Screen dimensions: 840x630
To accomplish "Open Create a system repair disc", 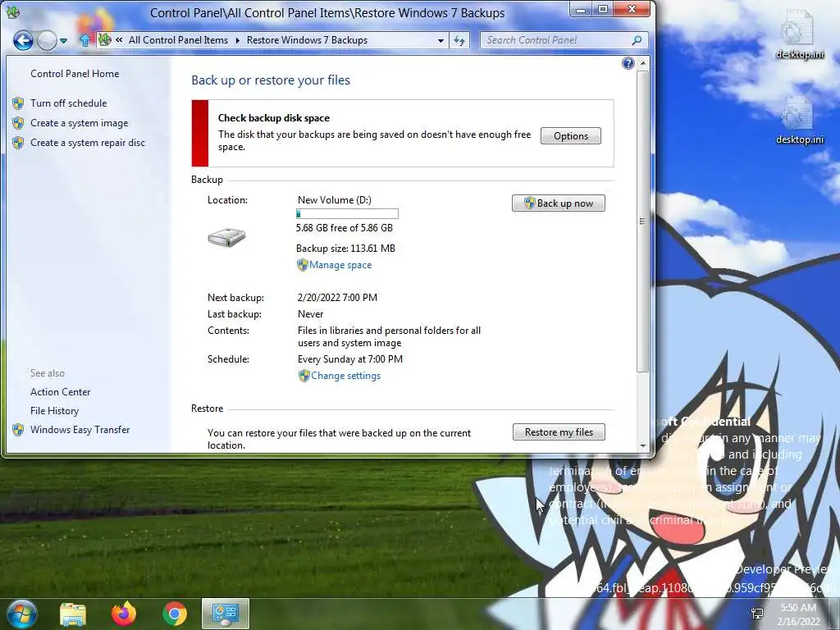I will tap(88, 143).
